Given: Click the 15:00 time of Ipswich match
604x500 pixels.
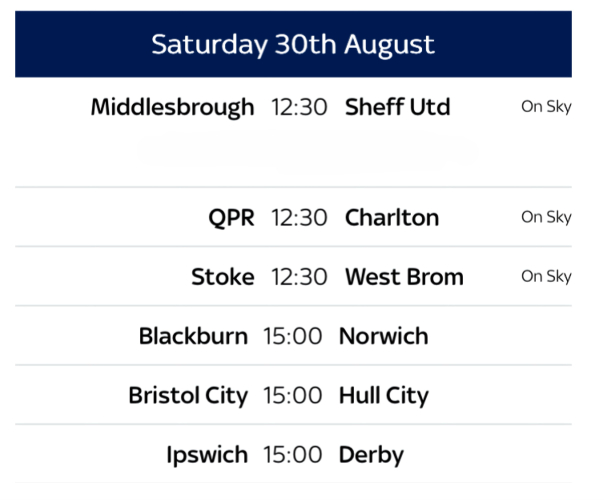Looking at the screenshot, I should (x=293, y=455).
